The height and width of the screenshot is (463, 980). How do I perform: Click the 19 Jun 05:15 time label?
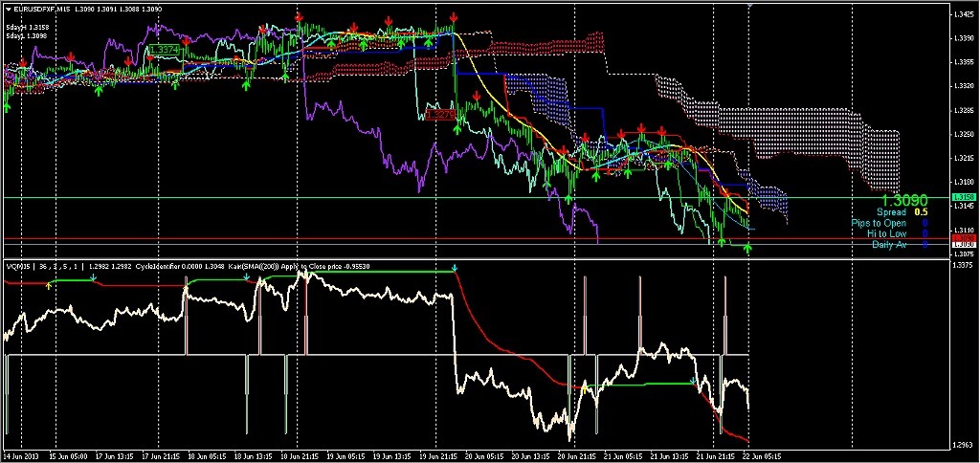click(x=345, y=456)
